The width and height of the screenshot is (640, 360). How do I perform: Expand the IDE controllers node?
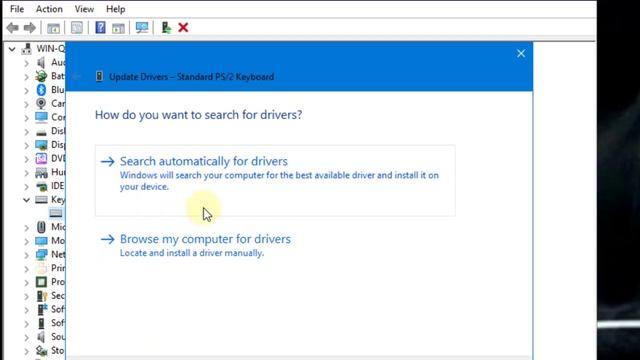click(x=27, y=187)
